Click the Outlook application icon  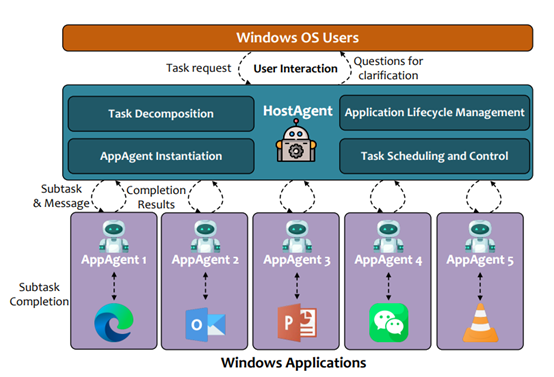[x=205, y=324]
